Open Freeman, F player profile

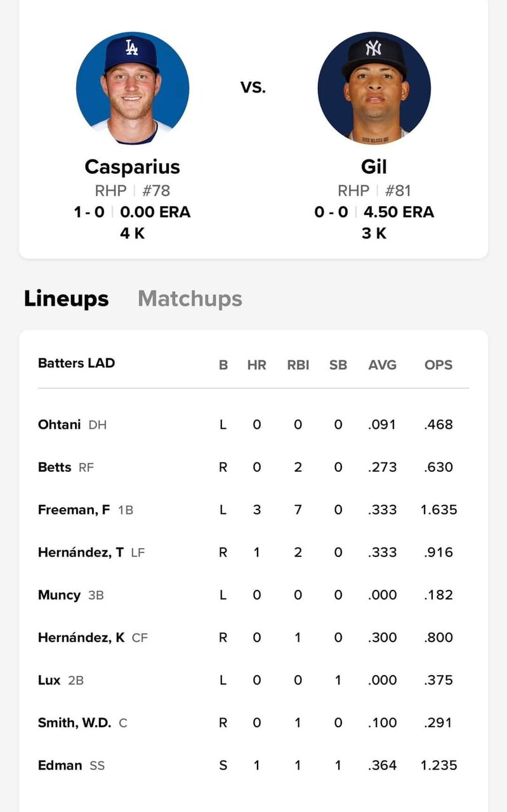point(74,510)
